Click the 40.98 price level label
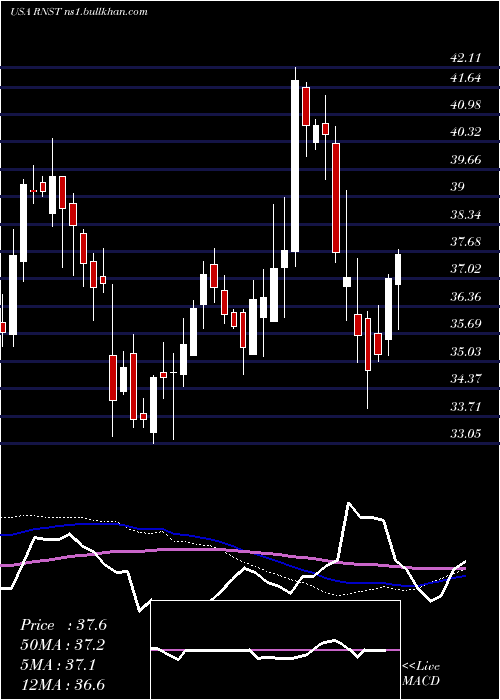Viewport: 500px width, 700px height. [466, 105]
